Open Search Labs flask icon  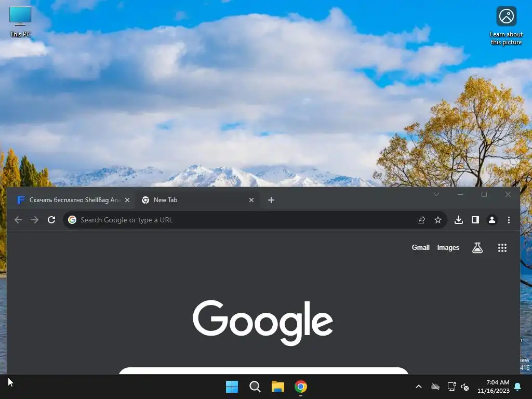(x=477, y=248)
